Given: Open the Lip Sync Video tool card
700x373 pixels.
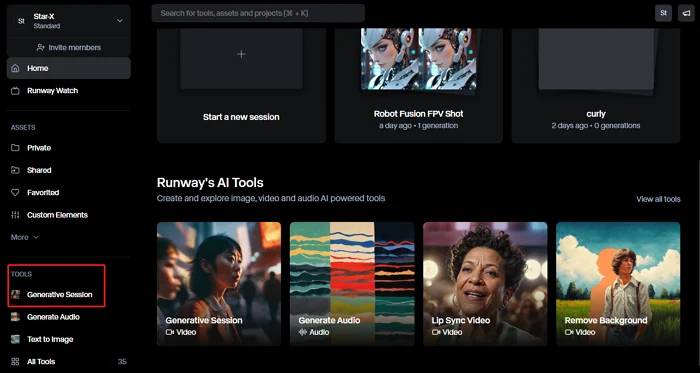Looking at the screenshot, I should (x=485, y=284).
